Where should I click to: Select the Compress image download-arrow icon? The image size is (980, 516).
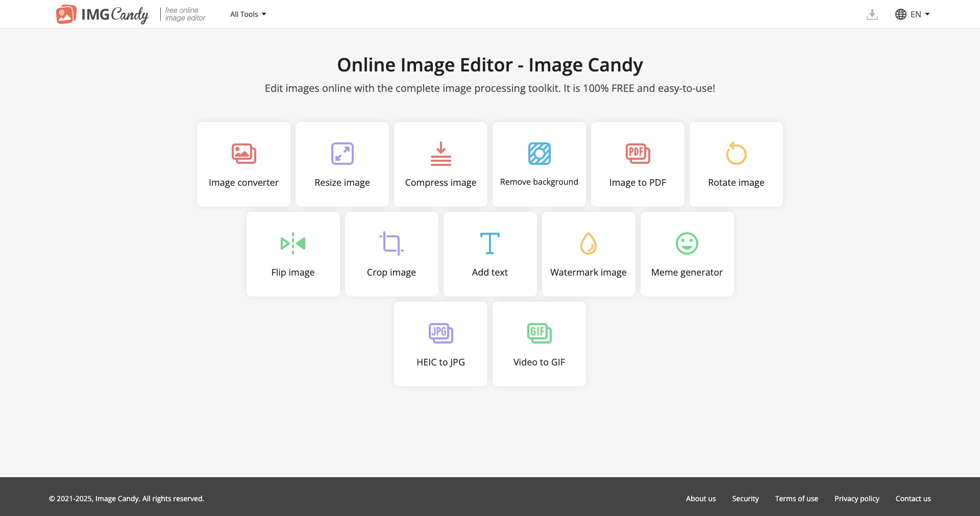[440, 154]
